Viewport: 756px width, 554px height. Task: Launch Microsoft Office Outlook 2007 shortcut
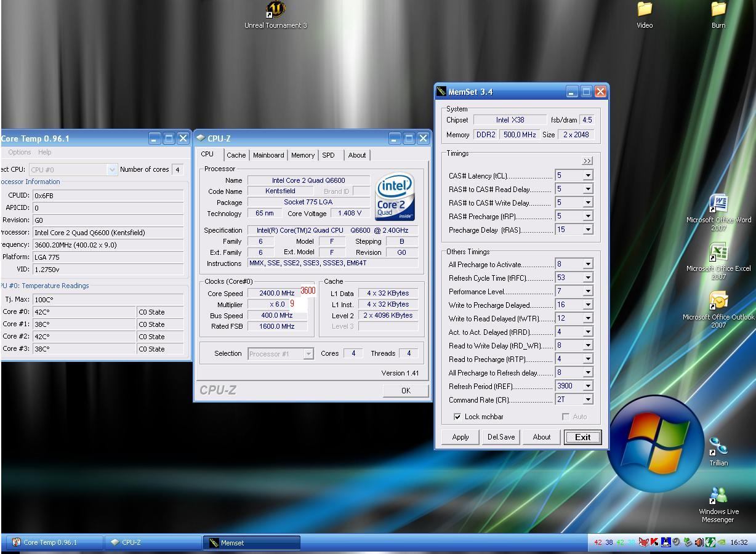tap(718, 310)
